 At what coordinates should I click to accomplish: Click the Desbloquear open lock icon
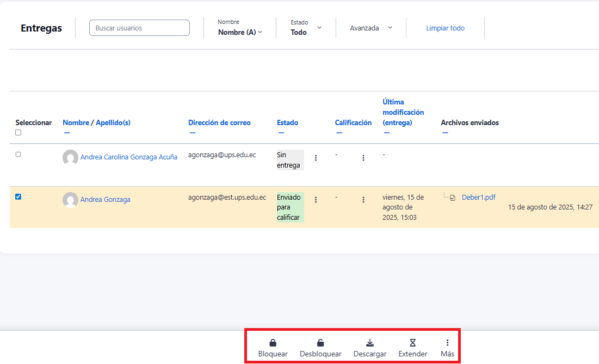320,343
